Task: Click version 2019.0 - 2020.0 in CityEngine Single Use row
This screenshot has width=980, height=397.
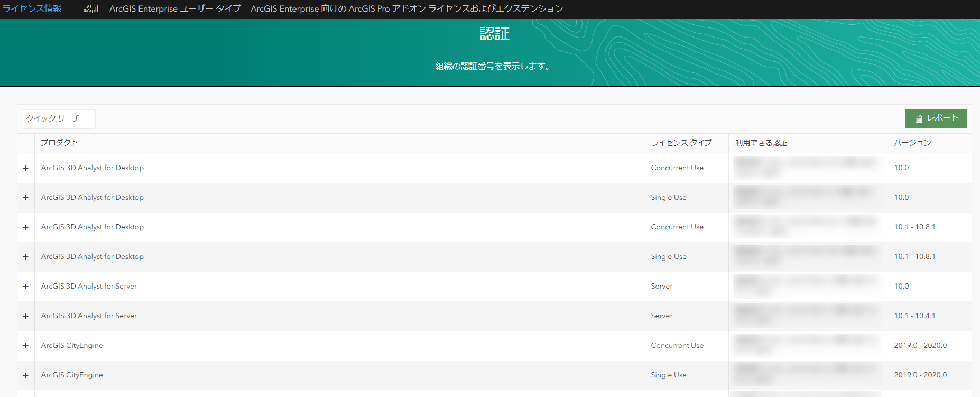Action: pyautogui.click(x=920, y=375)
